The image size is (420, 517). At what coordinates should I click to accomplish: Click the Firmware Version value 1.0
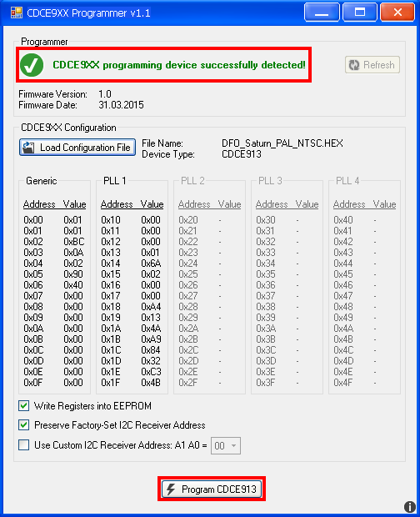[105, 94]
